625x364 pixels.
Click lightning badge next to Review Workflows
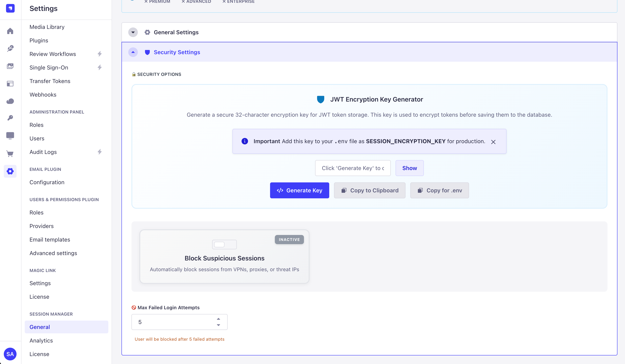point(100,54)
